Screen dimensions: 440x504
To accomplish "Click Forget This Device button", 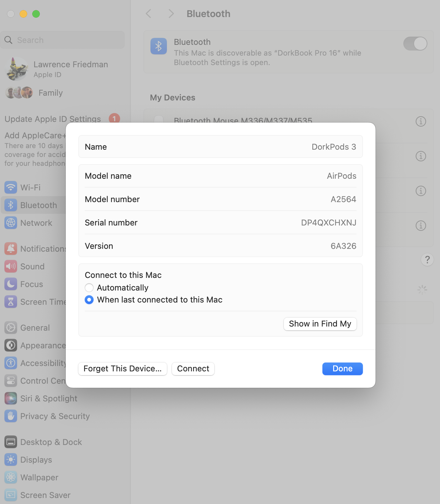I will 123,369.
